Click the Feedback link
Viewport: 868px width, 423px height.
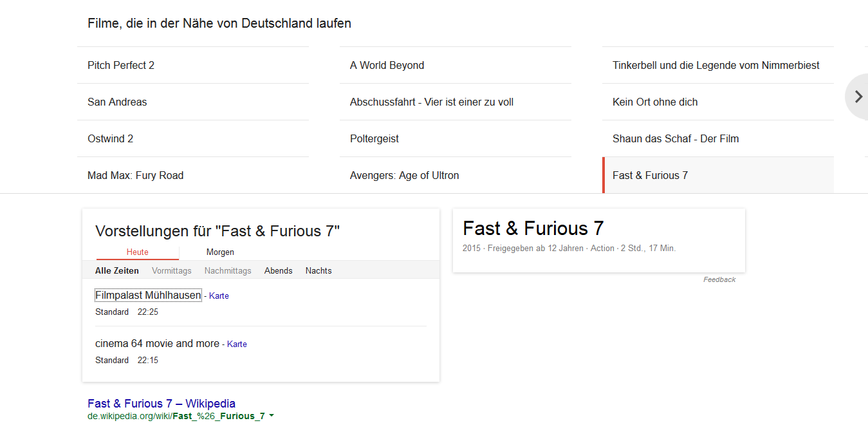(x=719, y=279)
